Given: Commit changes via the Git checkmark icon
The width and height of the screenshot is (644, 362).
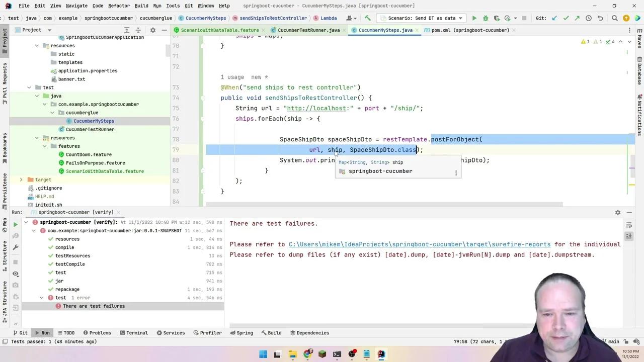Looking at the screenshot, I should tap(566, 18).
